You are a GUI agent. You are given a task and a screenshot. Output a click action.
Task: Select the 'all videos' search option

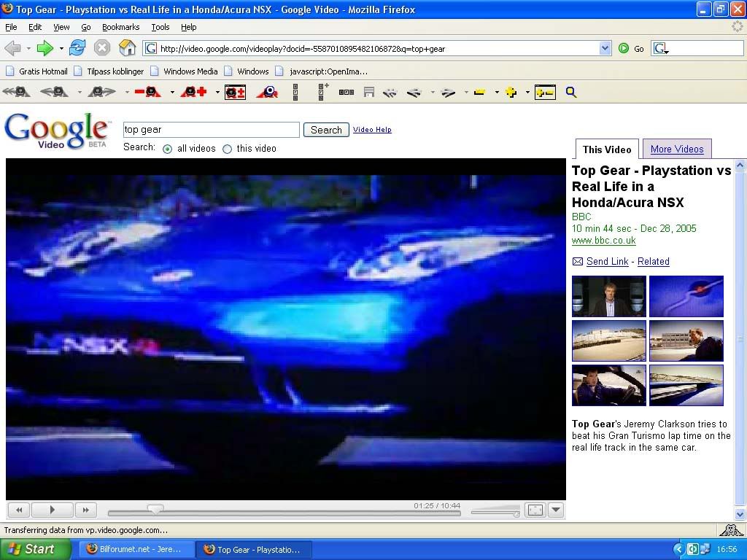pos(168,149)
